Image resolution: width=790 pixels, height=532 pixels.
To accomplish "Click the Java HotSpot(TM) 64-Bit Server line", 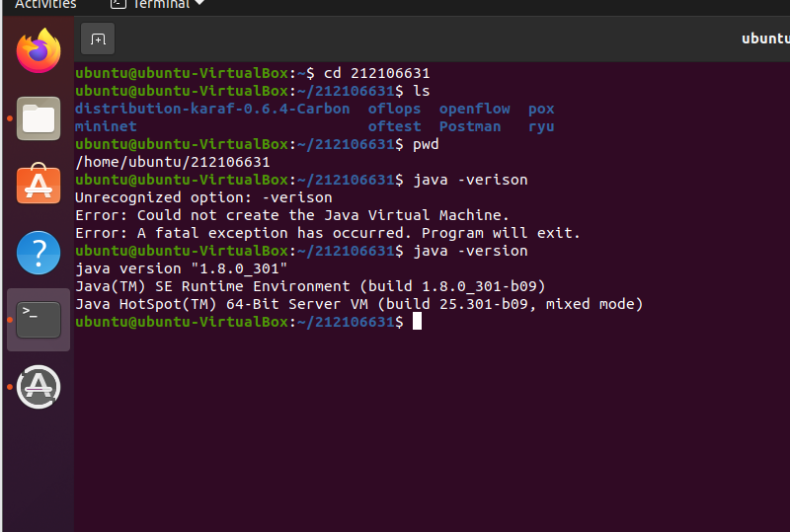I will click(x=359, y=304).
